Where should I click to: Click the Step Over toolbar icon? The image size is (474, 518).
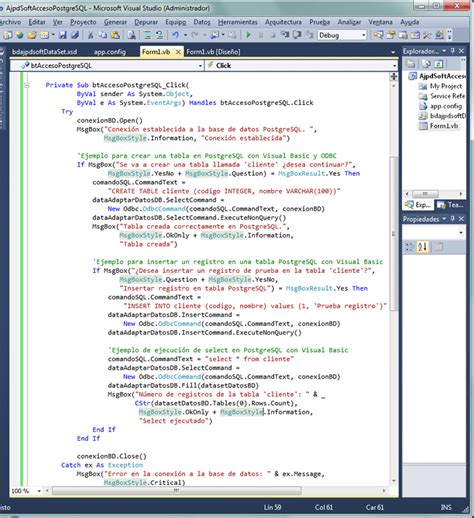point(297,35)
